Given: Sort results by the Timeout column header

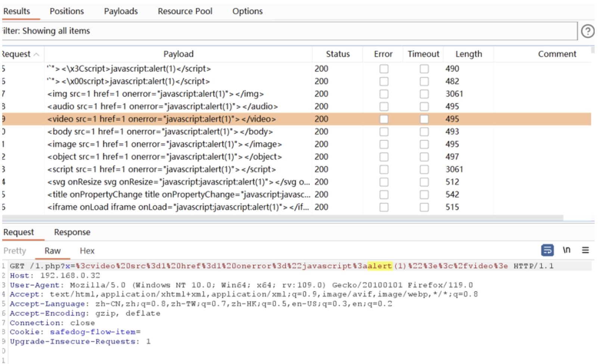Looking at the screenshot, I should (x=423, y=54).
